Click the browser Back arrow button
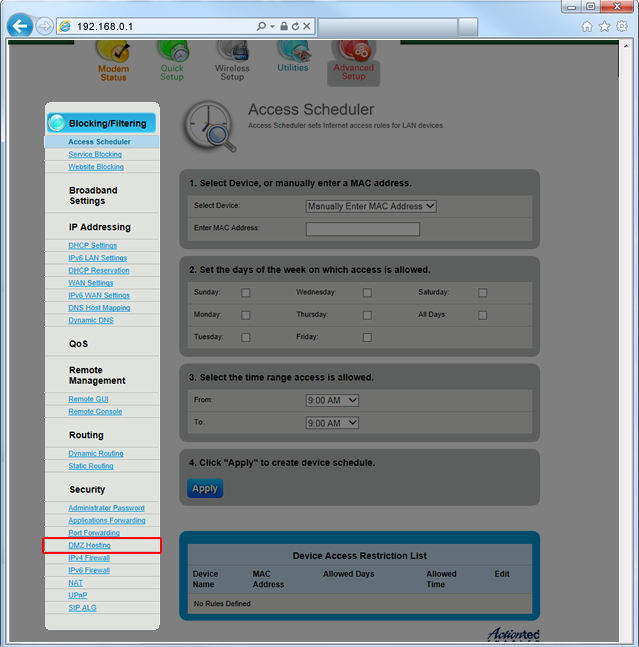Screen dimensions: 639x647 point(19,26)
